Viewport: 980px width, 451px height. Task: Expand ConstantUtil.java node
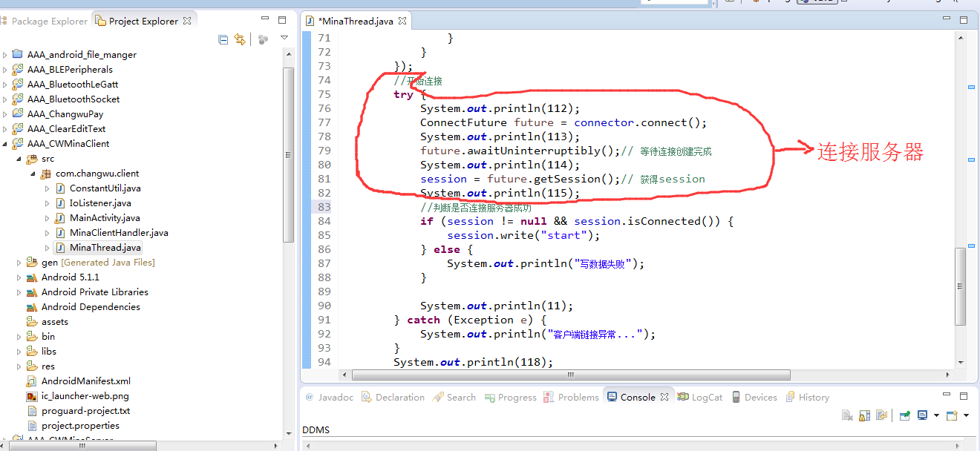[48, 188]
